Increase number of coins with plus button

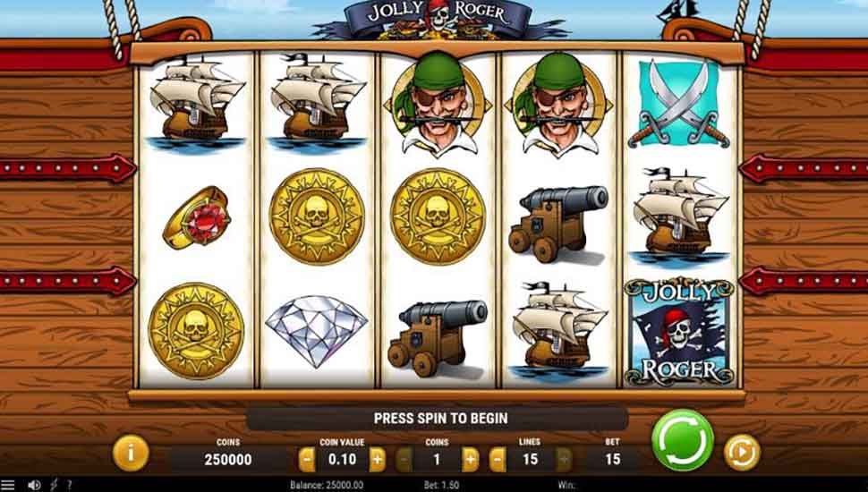(470, 459)
